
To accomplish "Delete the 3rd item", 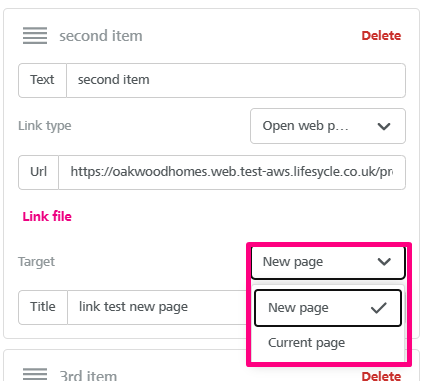I will 381,376.
